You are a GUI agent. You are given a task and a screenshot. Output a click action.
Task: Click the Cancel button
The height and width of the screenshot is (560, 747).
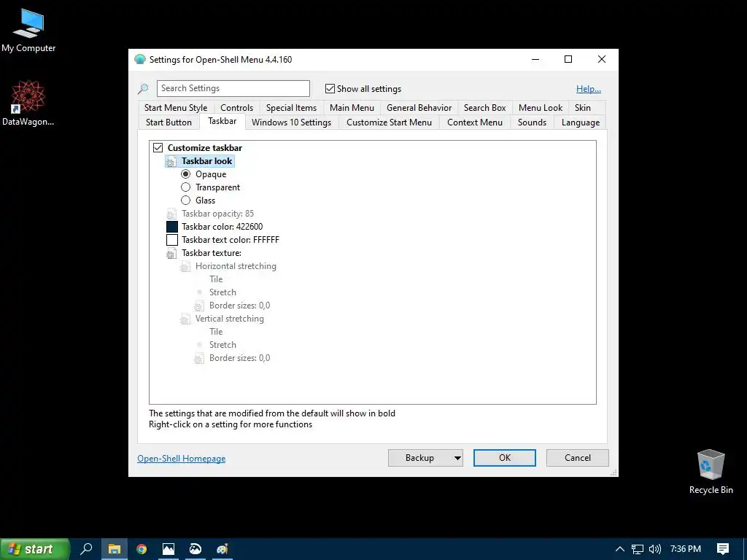[x=578, y=458]
